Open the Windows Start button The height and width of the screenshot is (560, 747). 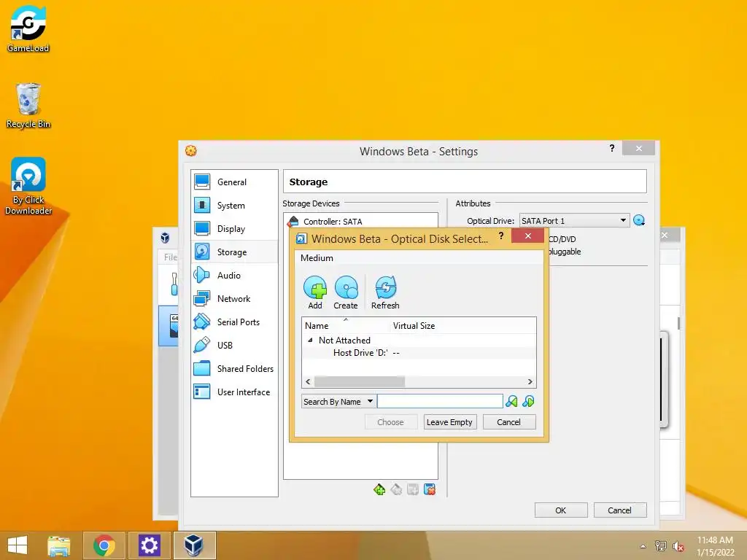pyautogui.click(x=18, y=545)
